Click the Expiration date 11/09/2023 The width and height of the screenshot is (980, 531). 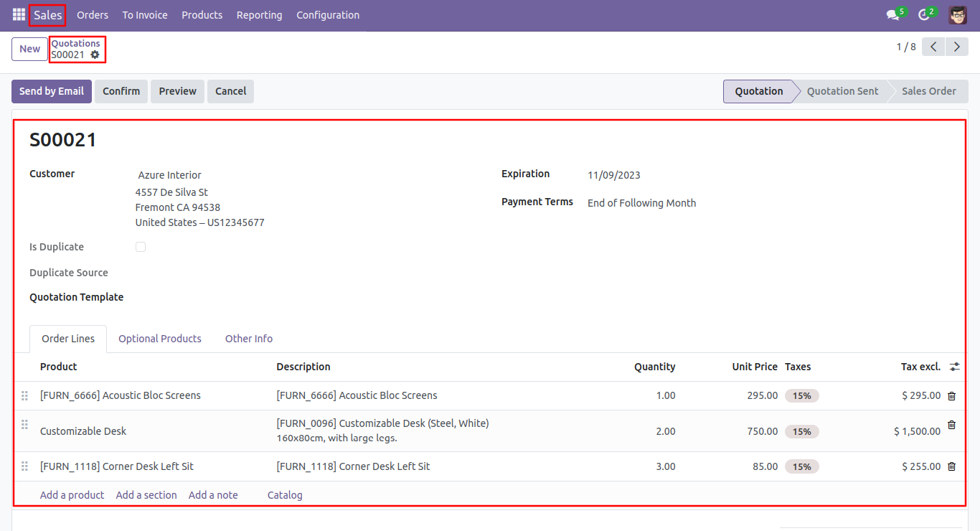(x=614, y=175)
